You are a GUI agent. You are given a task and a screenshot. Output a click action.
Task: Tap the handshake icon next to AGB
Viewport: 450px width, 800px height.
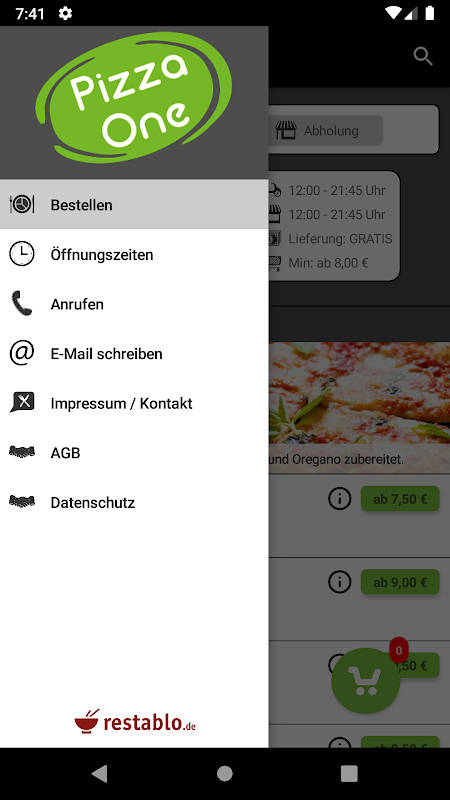coord(22,452)
